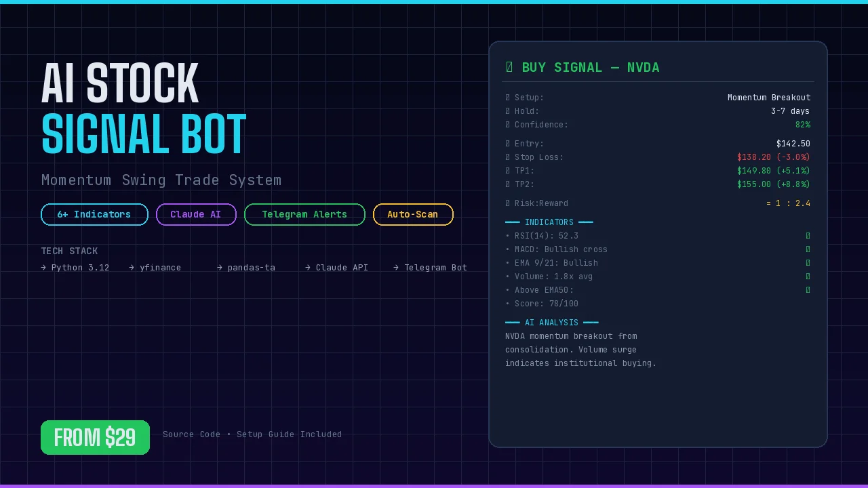Viewport: 868px width, 488px height.
Task: Click the AI ANALYSIS section header
Action: [552, 323]
